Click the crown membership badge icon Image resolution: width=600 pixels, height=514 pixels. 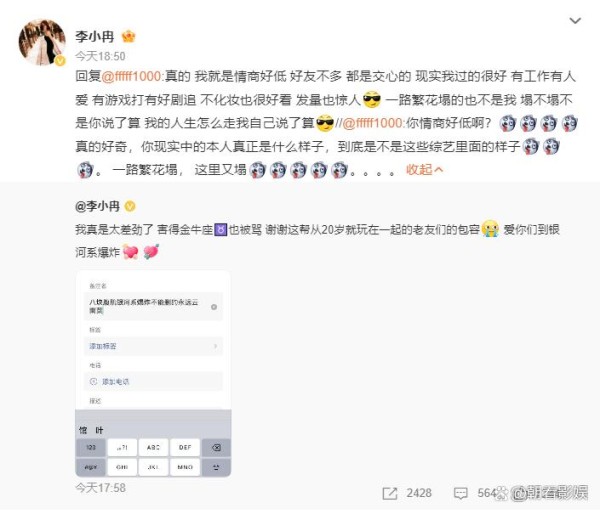129,36
